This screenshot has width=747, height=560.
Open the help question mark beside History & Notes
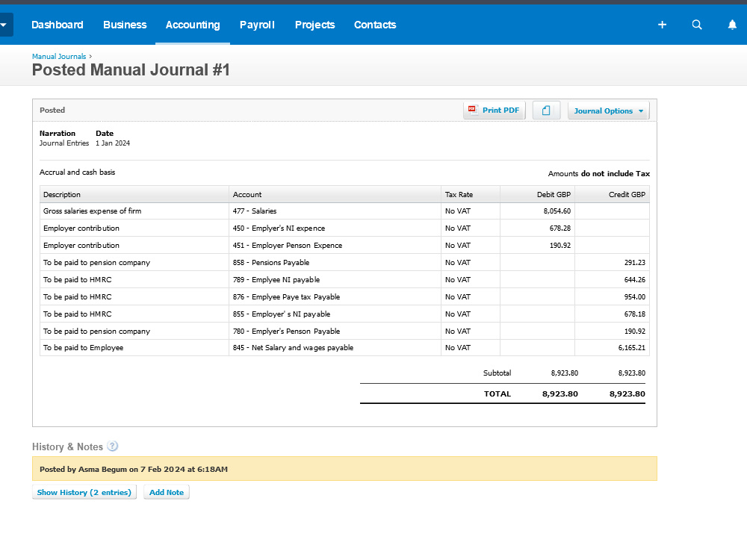click(x=113, y=446)
